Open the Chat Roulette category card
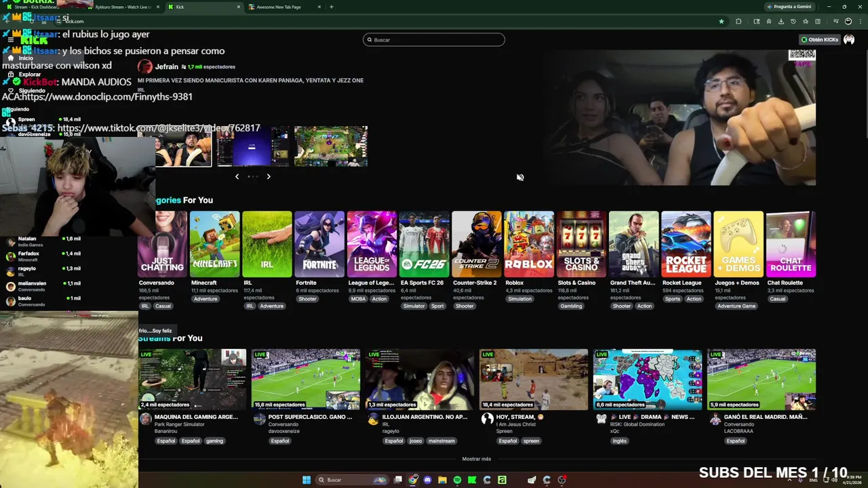The image size is (868, 488). pos(791,244)
